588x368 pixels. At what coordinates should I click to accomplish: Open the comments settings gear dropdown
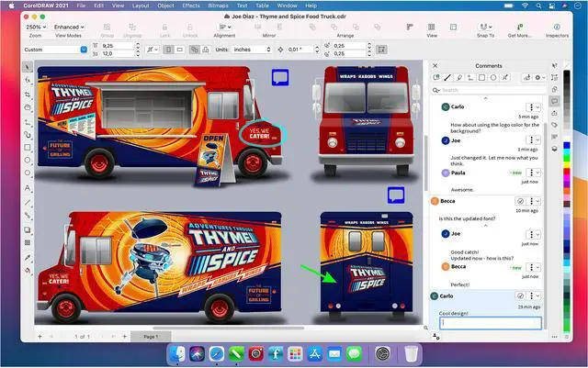540,78
